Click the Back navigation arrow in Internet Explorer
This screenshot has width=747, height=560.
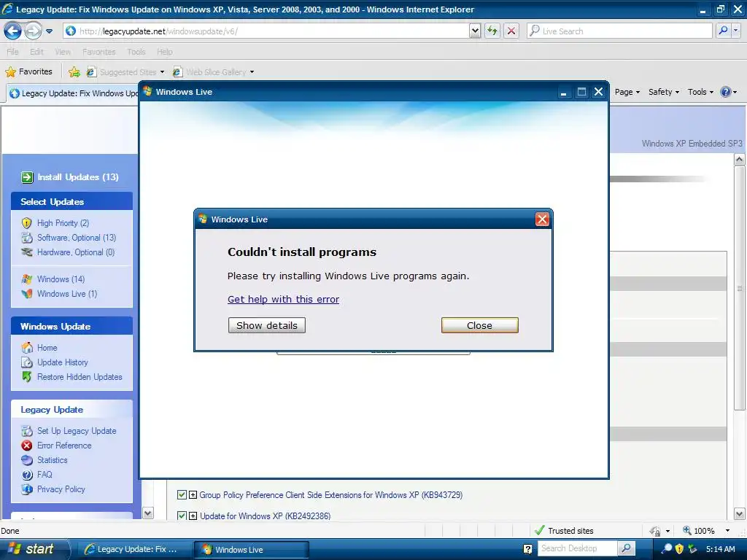(12, 31)
